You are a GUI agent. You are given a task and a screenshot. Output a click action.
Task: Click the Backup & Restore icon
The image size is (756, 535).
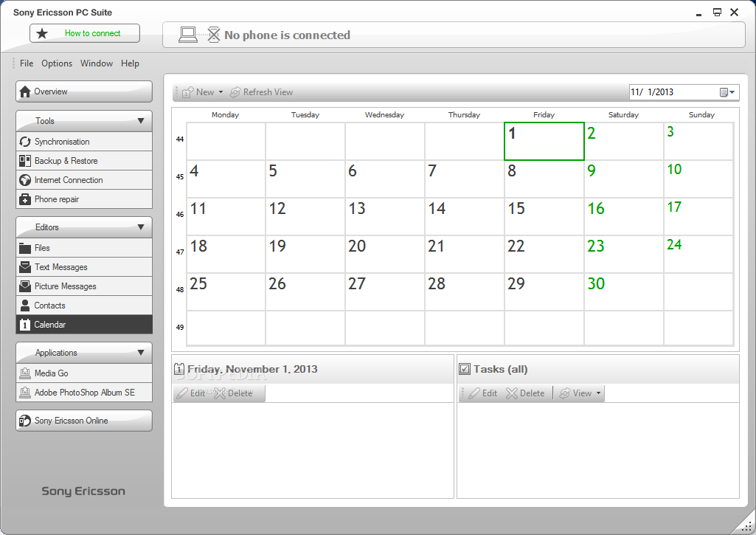(25, 161)
